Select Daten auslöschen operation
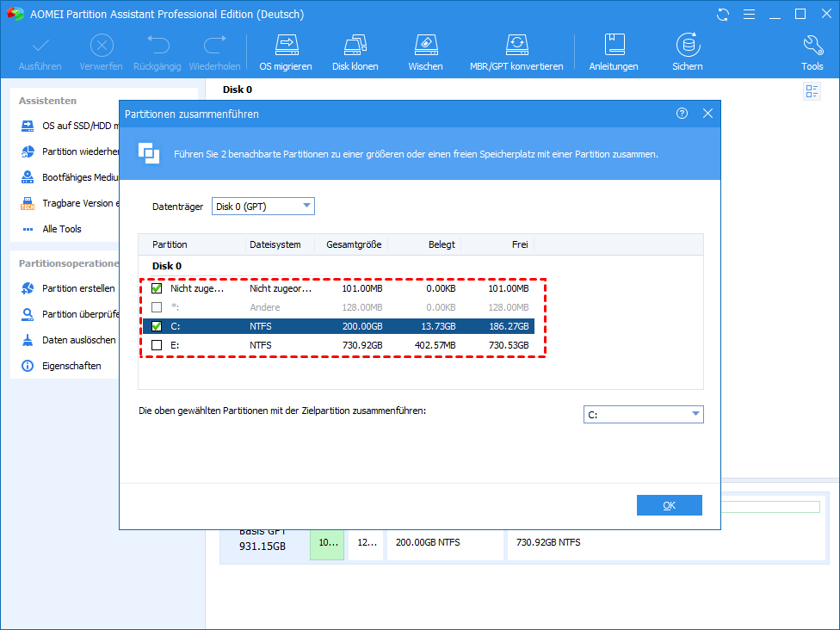 coord(68,340)
